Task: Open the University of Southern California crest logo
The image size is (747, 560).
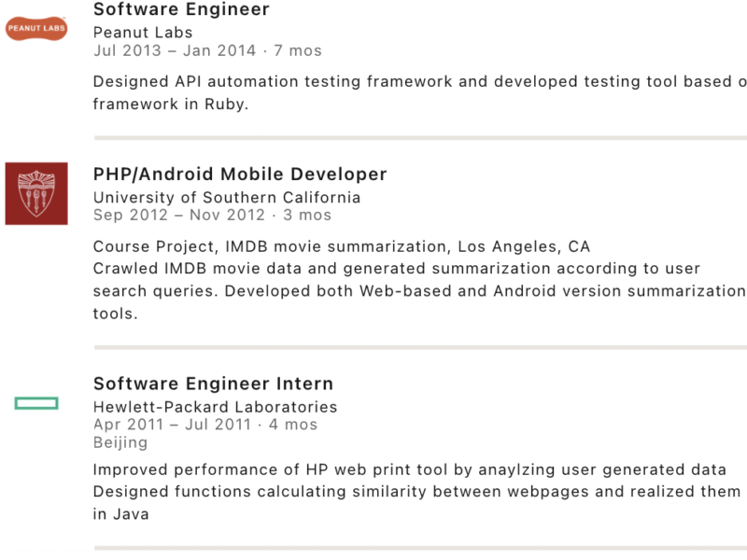Action: (x=36, y=193)
